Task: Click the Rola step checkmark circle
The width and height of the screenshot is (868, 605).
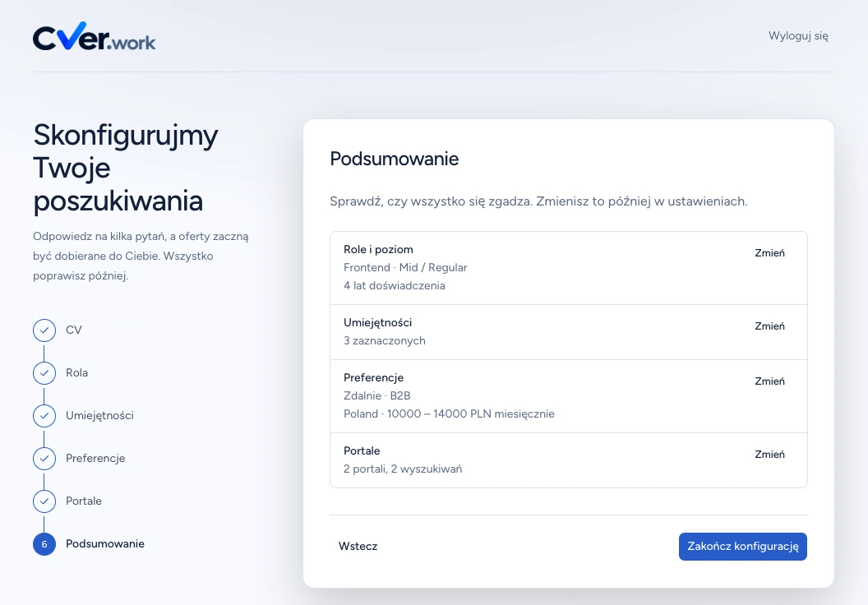Action: [x=44, y=373]
